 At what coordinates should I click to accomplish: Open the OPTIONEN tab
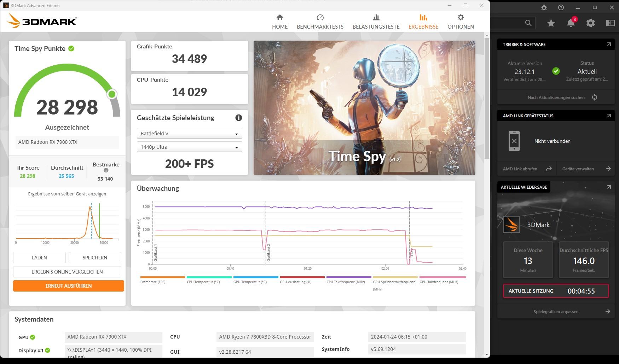click(x=461, y=22)
